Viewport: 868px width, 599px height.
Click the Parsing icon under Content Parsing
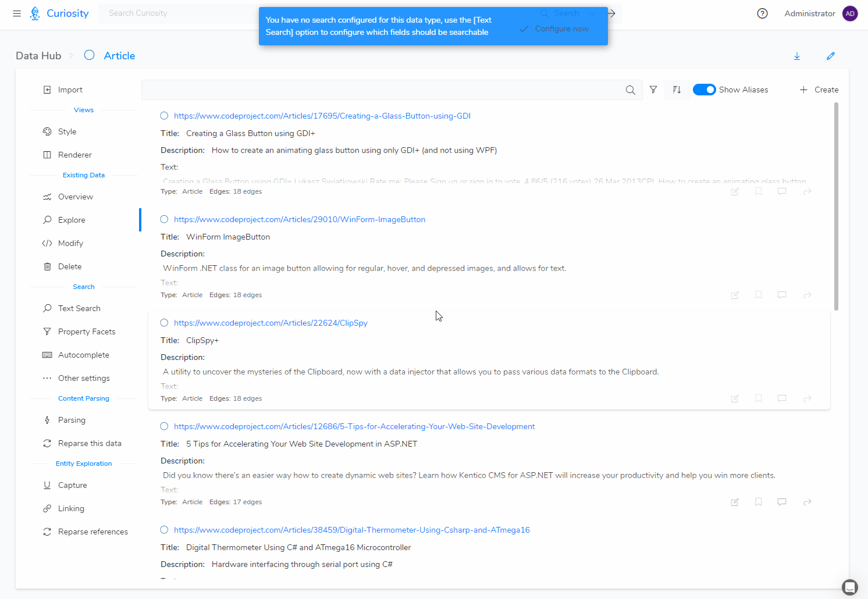click(x=47, y=420)
